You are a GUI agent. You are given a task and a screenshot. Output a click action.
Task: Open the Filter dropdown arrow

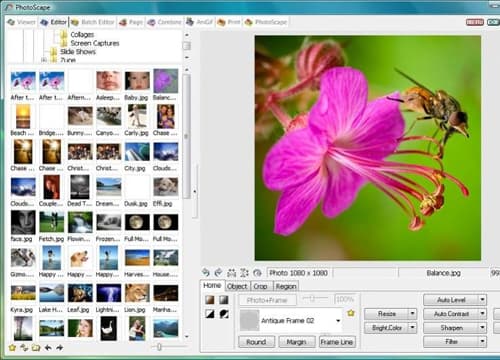point(482,341)
